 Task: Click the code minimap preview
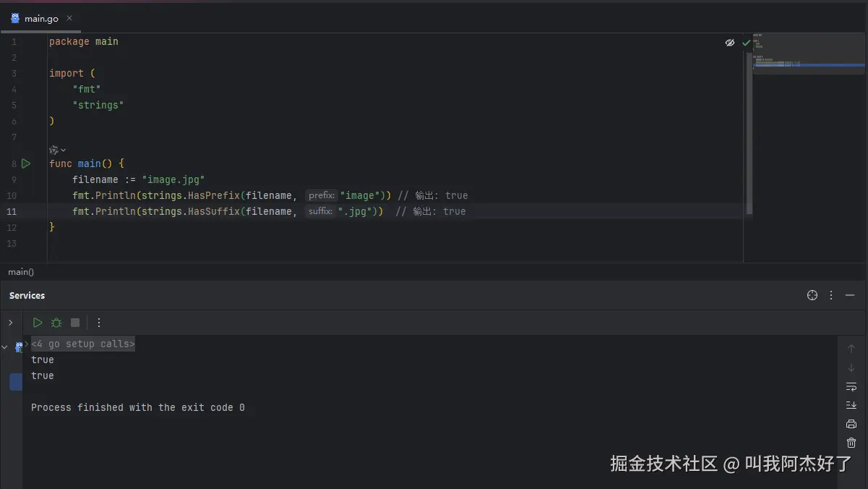808,54
